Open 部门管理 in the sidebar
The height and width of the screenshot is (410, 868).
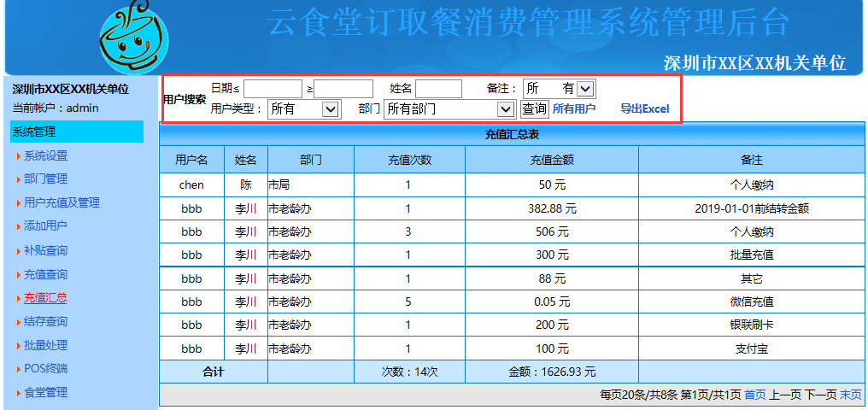pos(45,179)
